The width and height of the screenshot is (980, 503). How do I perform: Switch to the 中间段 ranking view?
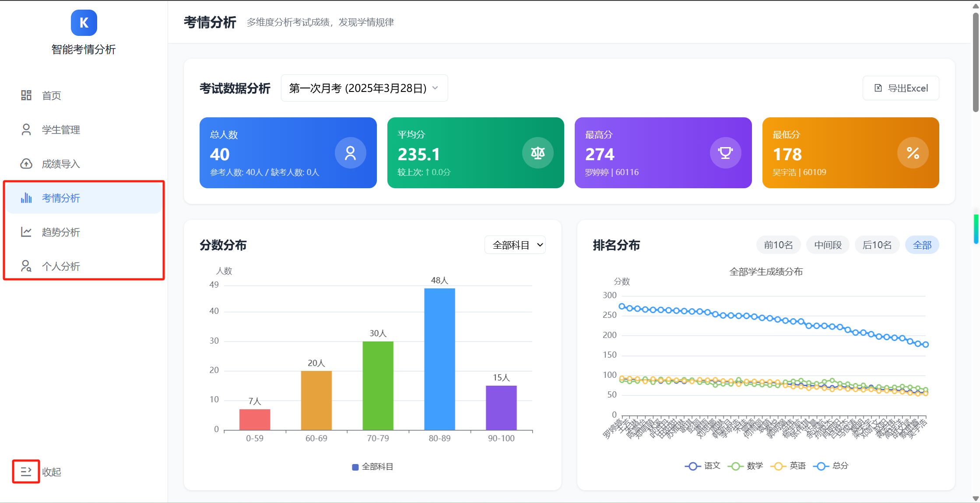click(828, 245)
